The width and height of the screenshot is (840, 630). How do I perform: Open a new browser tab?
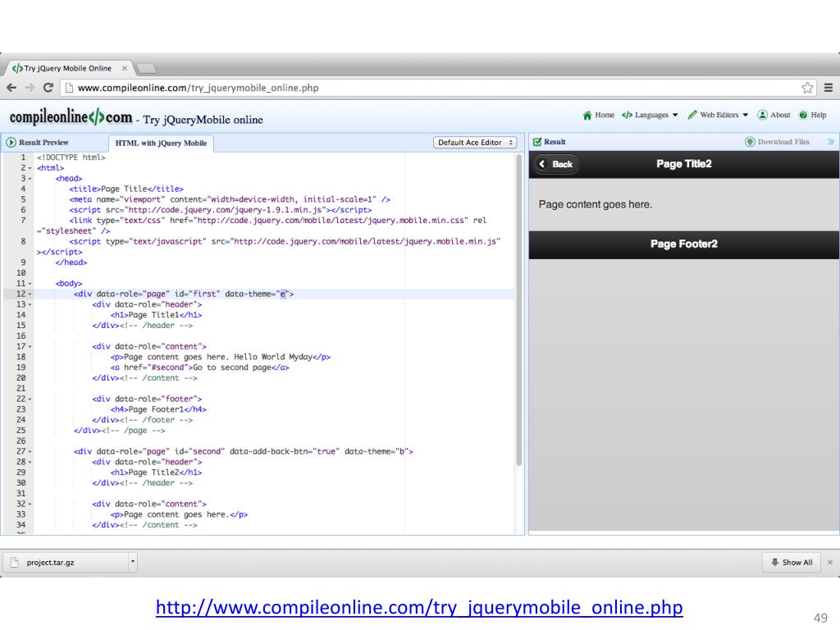(x=146, y=69)
